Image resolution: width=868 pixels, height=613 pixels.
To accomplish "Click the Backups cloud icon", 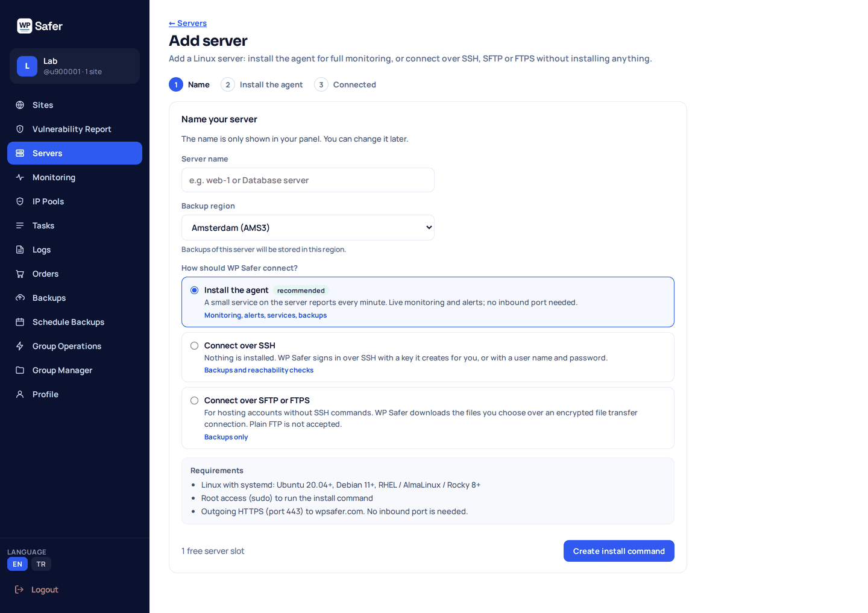I will pos(20,298).
